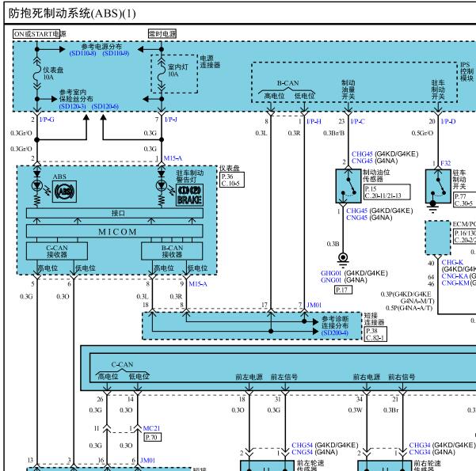Viewport: 476px width, 471px height.
Task: Click the 前左轮速 sensor label
Action: pos(310,465)
